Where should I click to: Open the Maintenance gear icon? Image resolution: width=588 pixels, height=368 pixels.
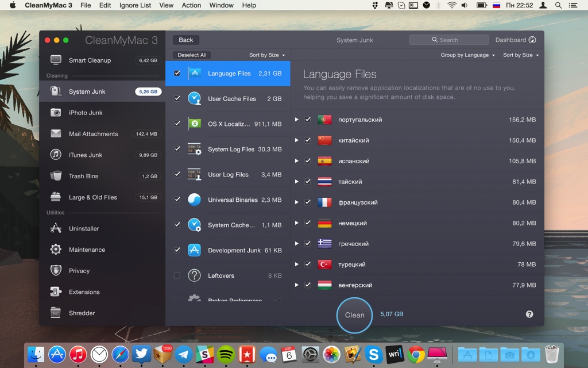tap(56, 250)
